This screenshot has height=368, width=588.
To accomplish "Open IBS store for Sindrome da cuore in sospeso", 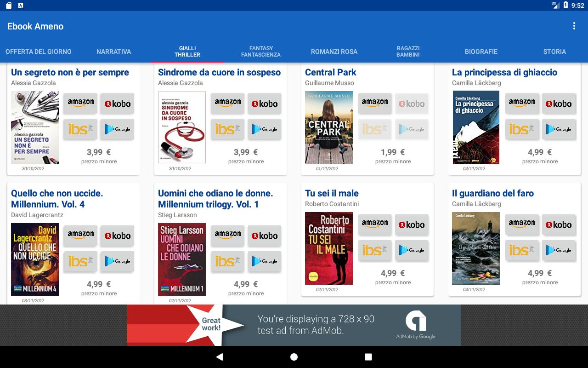I will pyautogui.click(x=228, y=129).
